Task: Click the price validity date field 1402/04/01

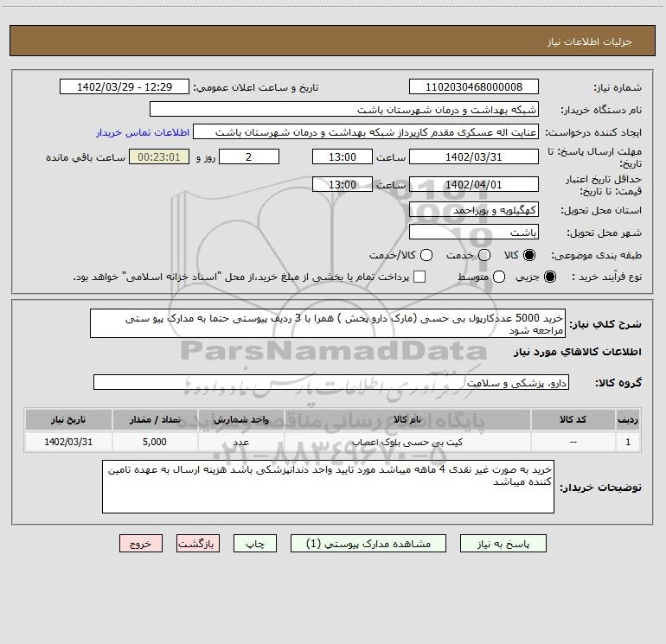Action: (473, 184)
